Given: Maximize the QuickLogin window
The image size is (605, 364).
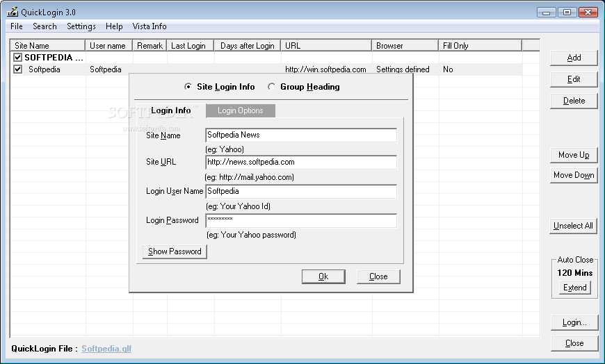Looking at the screenshot, I should (x=567, y=13).
